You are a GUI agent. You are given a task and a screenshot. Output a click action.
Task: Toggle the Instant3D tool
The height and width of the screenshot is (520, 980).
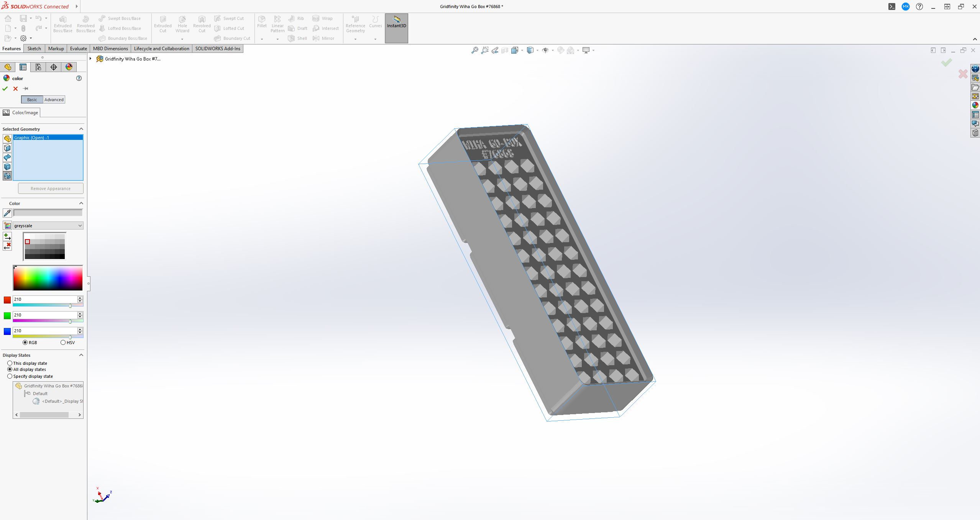pos(396,28)
